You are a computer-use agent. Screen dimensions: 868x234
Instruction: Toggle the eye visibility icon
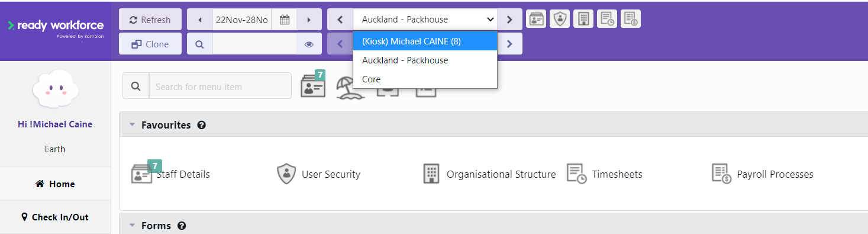(x=309, y=44)
